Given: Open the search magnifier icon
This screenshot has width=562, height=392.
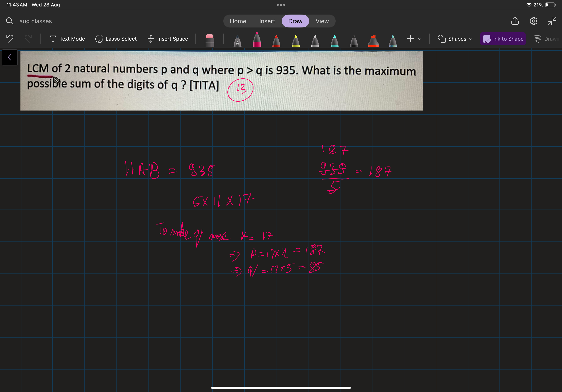Looking at the screenshot, I should [x=10, y=21].
